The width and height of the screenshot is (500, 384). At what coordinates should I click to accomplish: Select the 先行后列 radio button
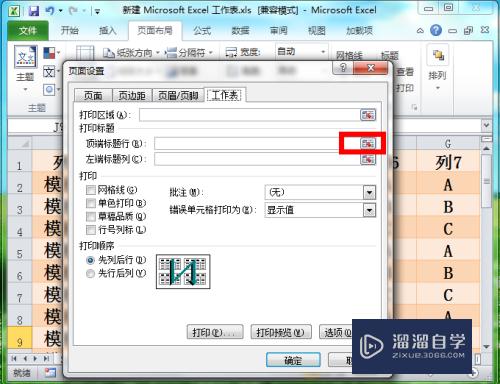coord(90,274)
